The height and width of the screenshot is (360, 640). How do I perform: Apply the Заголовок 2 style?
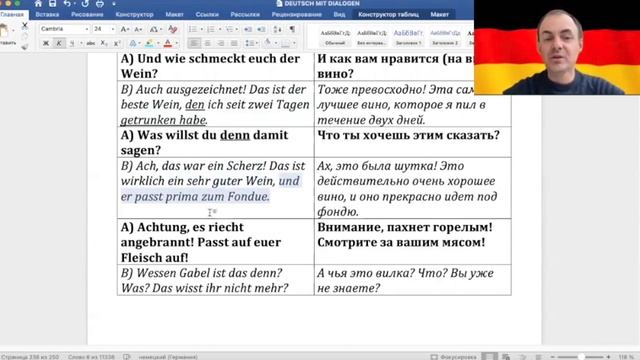click(445, 37)
